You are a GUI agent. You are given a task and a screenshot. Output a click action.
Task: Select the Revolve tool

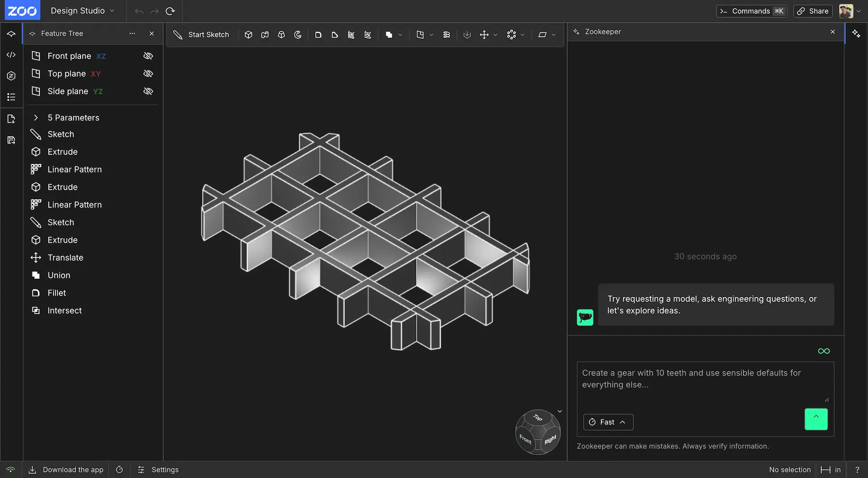click(x=298, y=34)
